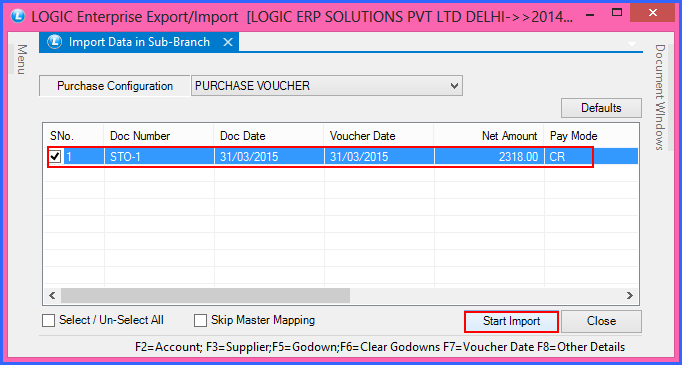Maximize the LOGIC Enterprise window

(x=616, y=13)
